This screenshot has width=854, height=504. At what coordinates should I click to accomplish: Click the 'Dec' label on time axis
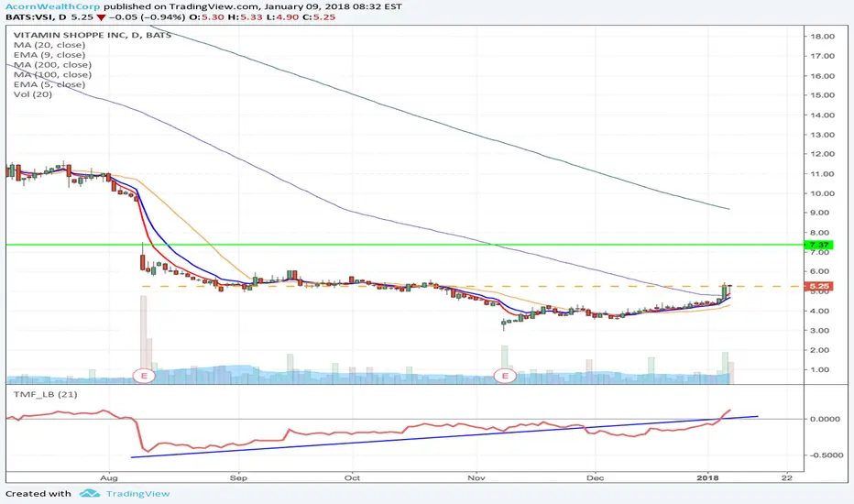[x=595, y=477]
